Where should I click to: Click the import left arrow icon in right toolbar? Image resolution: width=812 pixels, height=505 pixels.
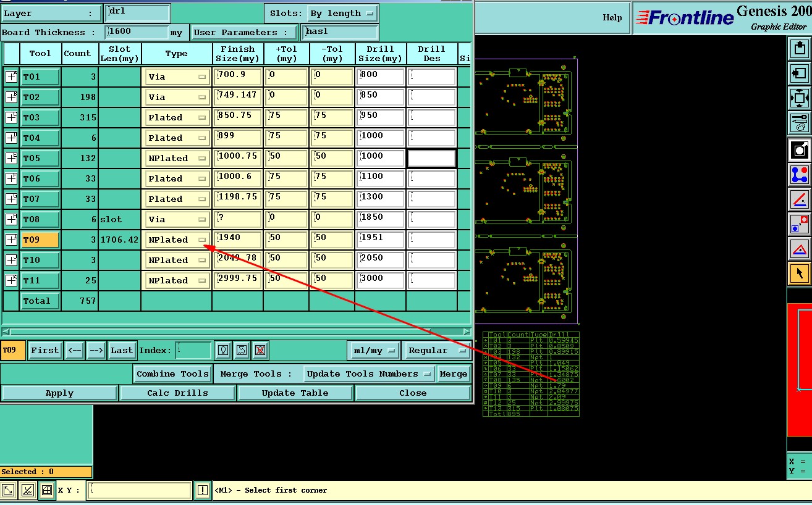(x=800, y=73)
